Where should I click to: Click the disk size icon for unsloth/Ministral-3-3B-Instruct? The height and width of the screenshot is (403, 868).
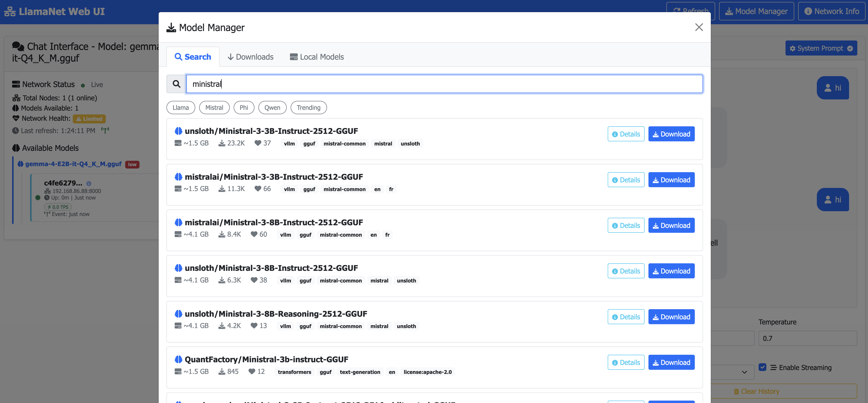tap(178, 143)
